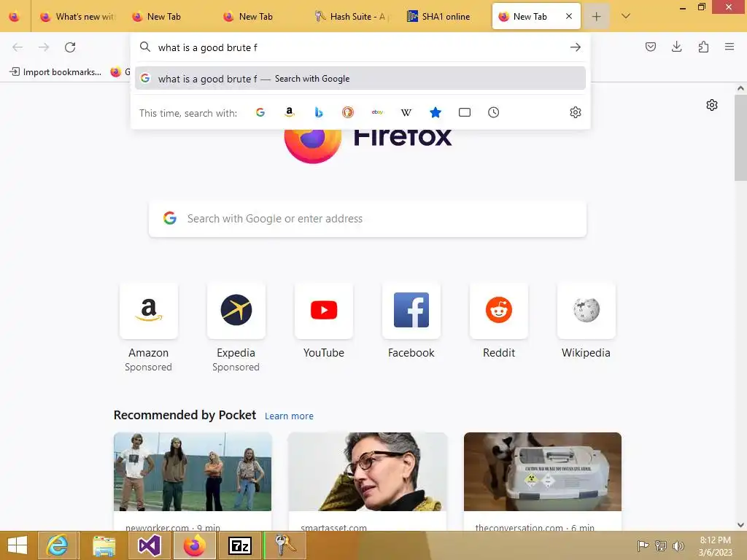The width and height of the screenshot is (747, 560).
Task: Switch to Hash Suite tab
Action: [x=352, y=17]
